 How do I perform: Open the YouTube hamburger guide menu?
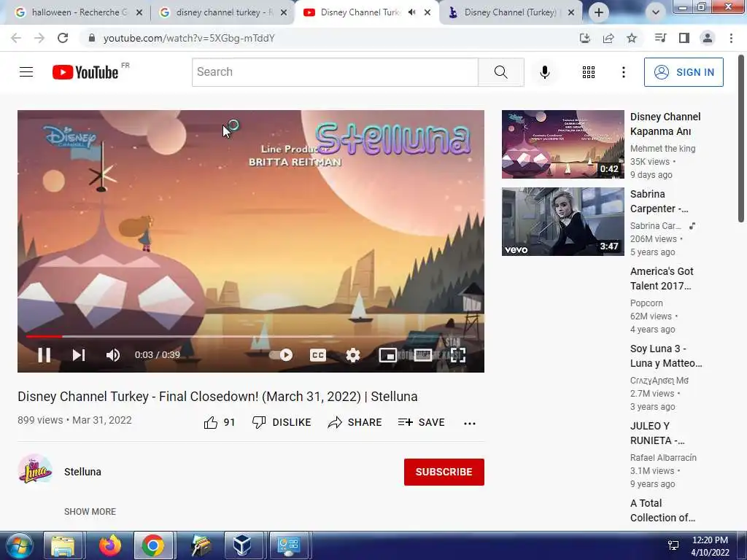[x=26, y=72]
